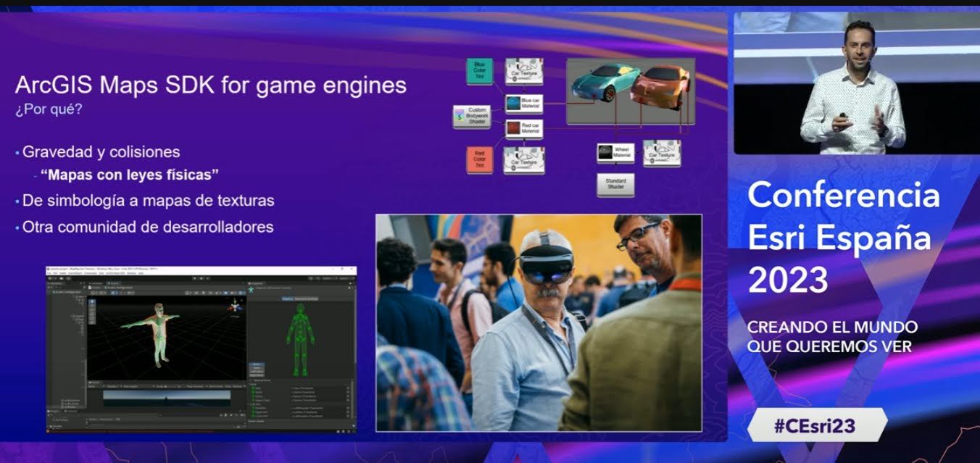Viewport: 980px width, 463px height.
Task: Click the Red Color Tint node
Action: 479,159
